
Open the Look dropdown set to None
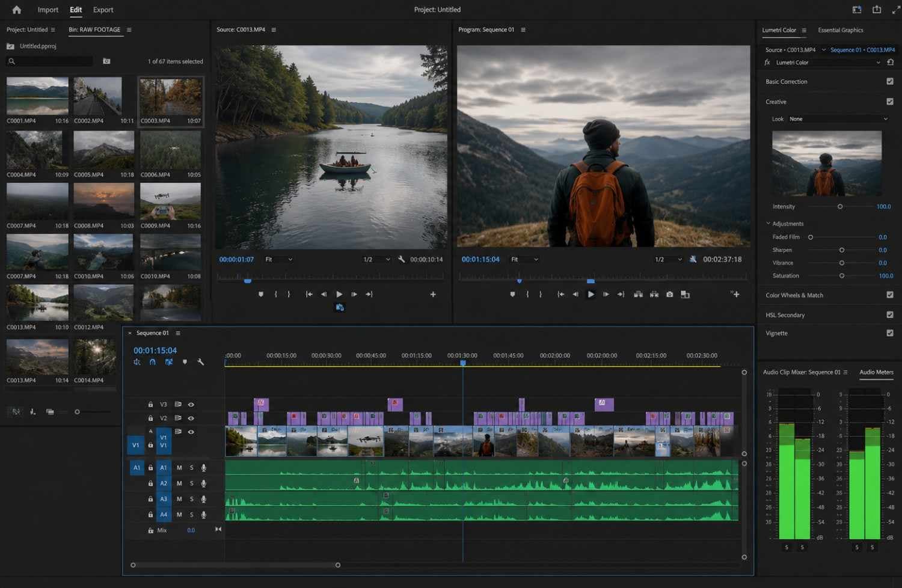pyautogui.click(x=838, y=119)
